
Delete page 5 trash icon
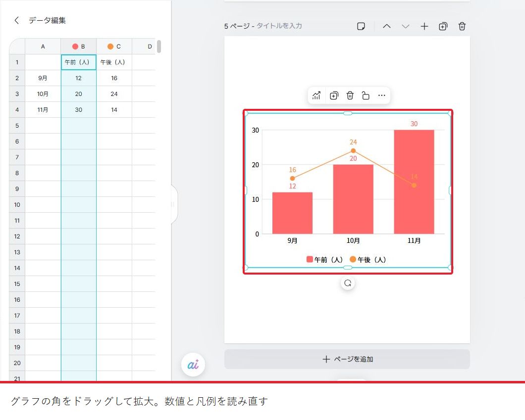[462, 26]
